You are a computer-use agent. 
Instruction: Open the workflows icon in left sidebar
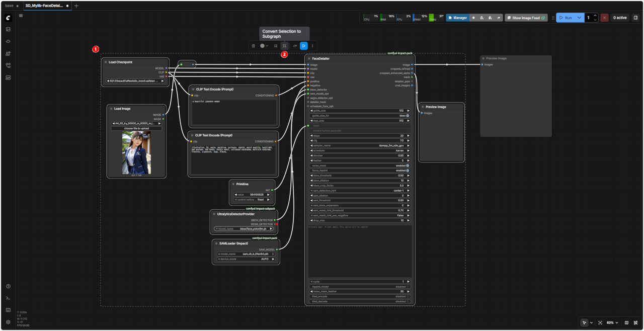click(x=8, y=65)
